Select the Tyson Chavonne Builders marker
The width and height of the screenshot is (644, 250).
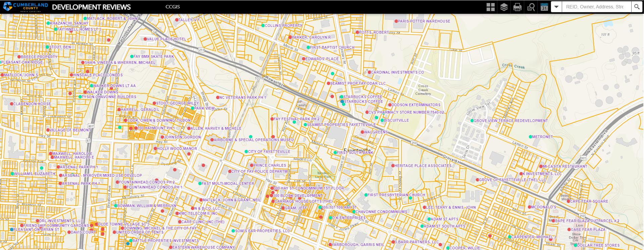pos(80,97)
